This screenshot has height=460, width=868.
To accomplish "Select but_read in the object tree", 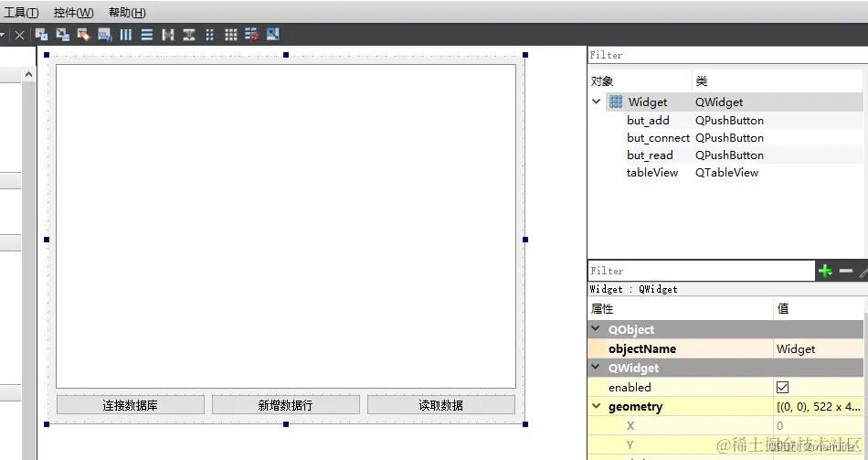I will tap(650, 155).
